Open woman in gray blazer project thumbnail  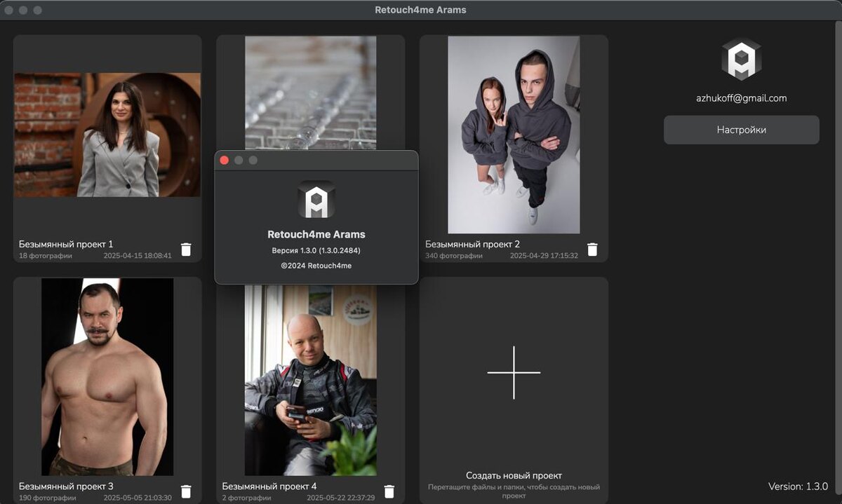107,135
